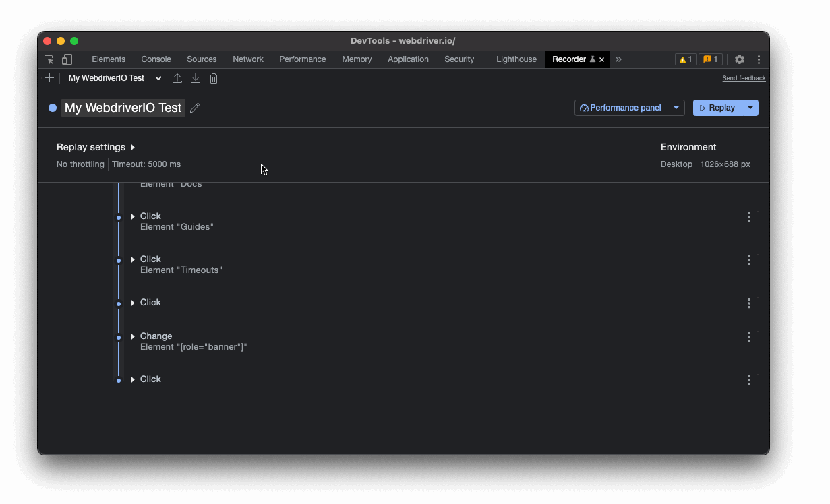Import a recording using the download icon
The height and width of the screenshot is (504, 830).
196,78
